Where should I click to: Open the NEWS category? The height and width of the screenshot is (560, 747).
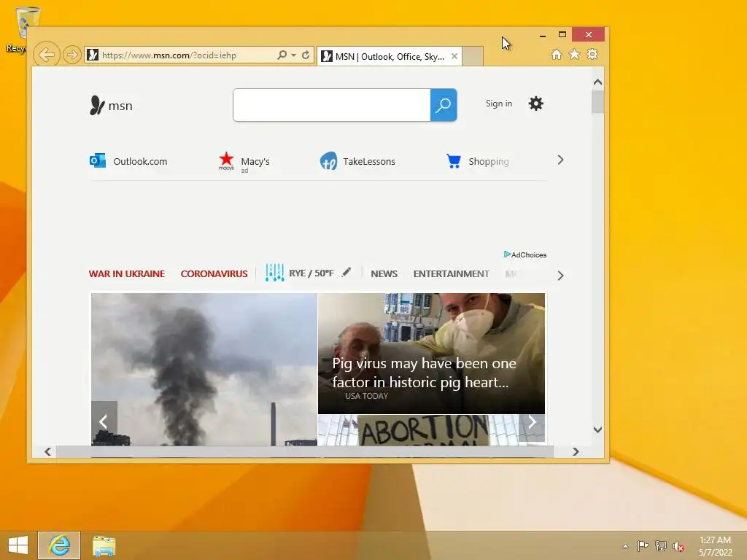coord(384,274)
